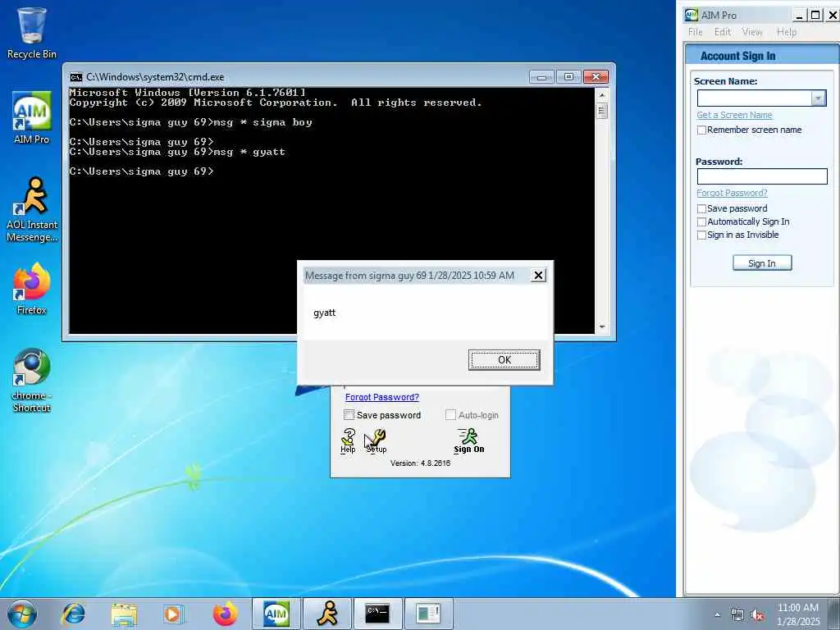This screenshot has height=630, width=840.
Task: Switch to cmd.exe taskbar button
Action: [x=377, y=614]
